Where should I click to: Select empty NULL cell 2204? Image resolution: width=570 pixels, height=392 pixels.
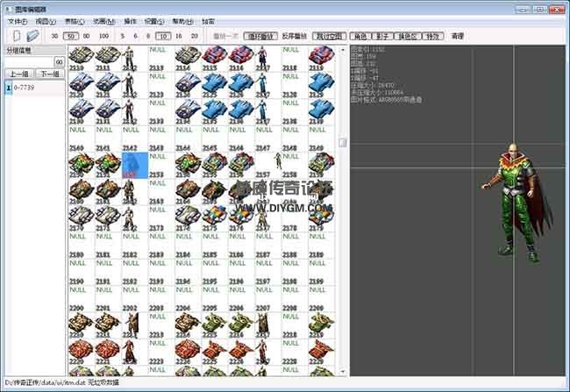click(x=188, y=298)
